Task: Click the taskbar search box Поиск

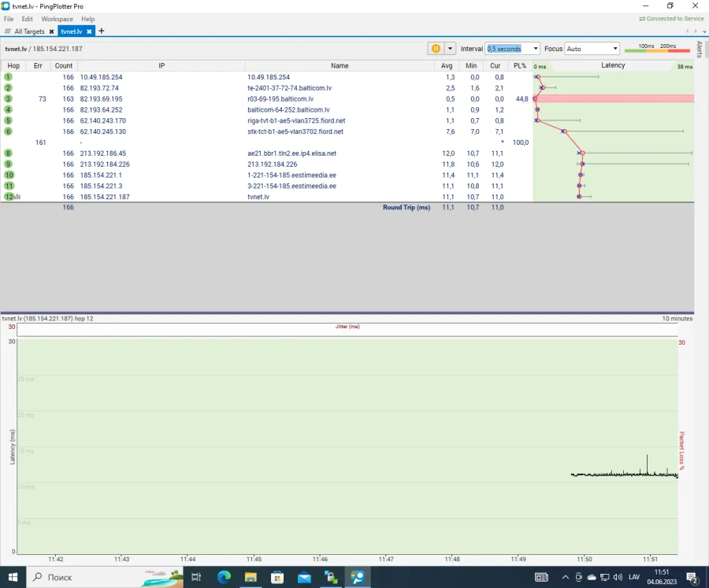Action: pos(105,577)
